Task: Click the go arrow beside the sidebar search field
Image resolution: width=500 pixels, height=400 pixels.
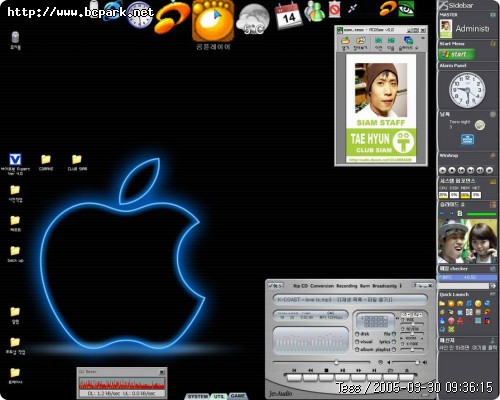Action: (x=493, y=286)
